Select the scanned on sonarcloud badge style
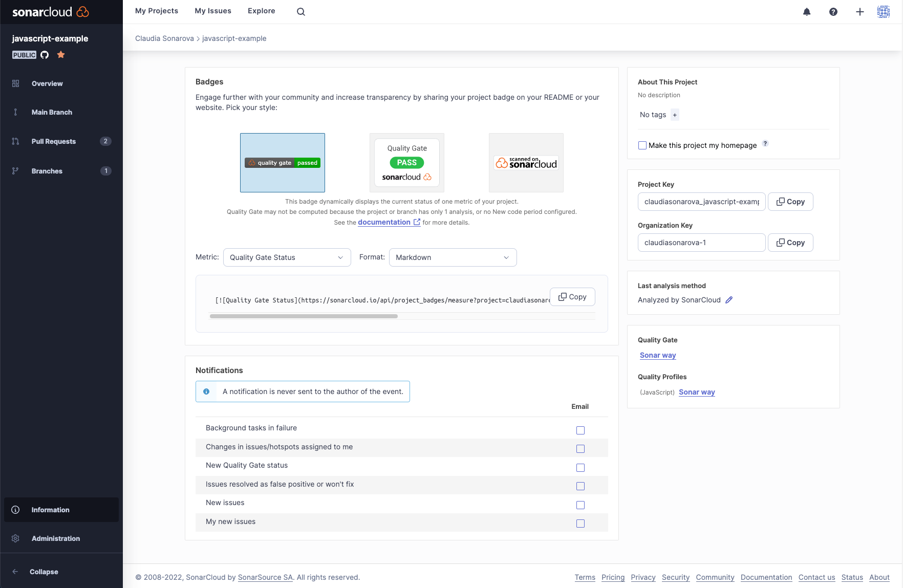 coord(526,163)
